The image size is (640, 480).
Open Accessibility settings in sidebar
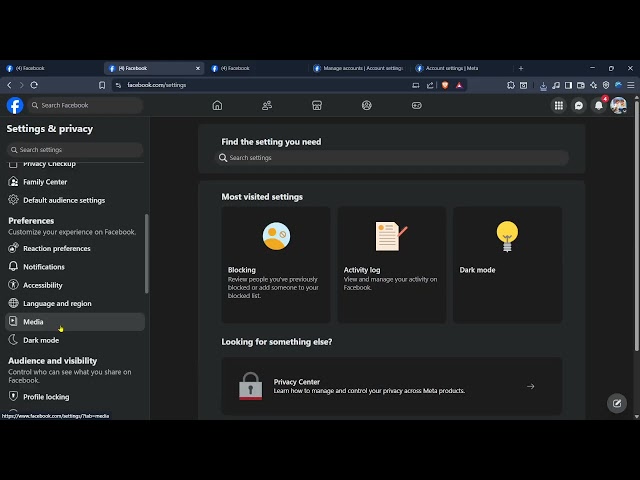tap(75, 285)
